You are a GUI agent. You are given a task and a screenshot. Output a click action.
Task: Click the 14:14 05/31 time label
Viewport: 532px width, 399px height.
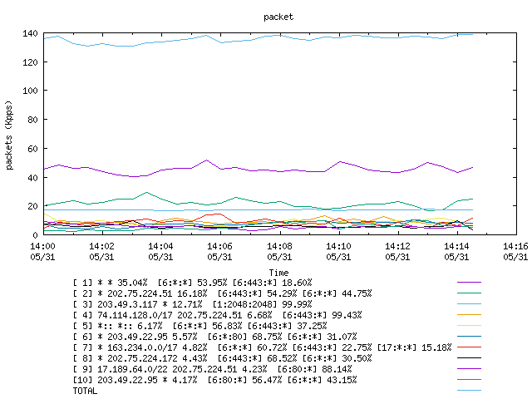[456, 251]
